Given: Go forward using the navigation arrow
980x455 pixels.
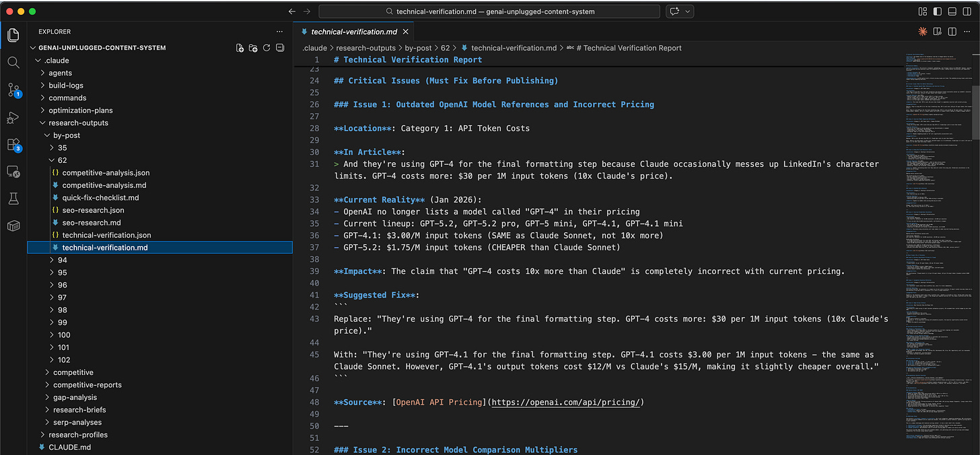Looking at the screenshot, I should [x=307, y=11].
